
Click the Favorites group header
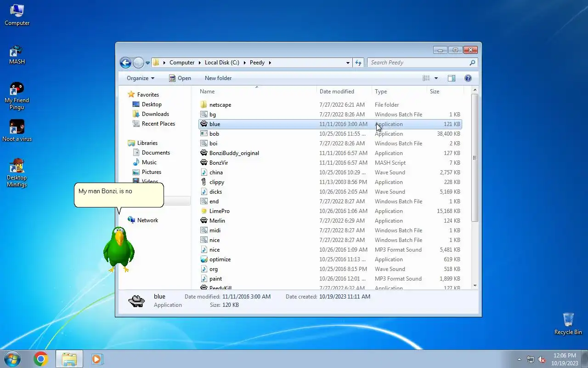[x=143, y=95]
